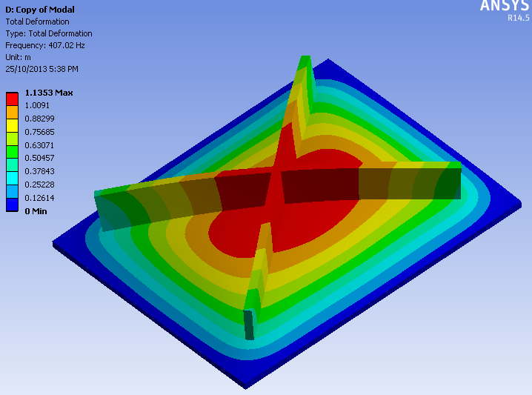
Task: Select the 0.63071 legend value
Action: pyautogui.click(x=40, y=145)
